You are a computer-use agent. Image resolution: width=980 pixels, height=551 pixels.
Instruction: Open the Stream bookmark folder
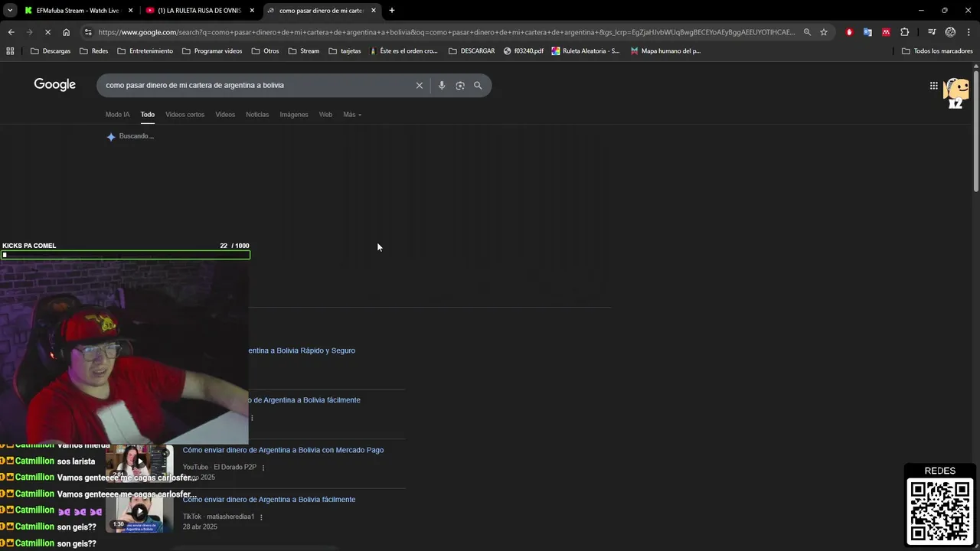click(x=304, y=51)
